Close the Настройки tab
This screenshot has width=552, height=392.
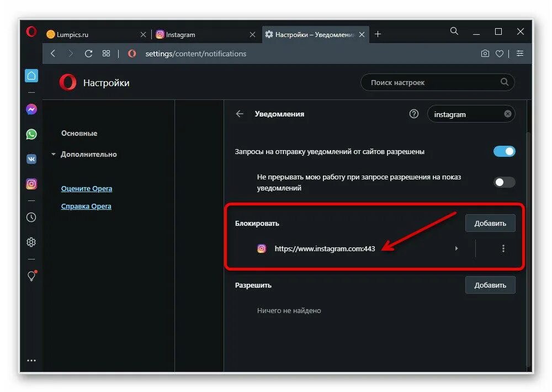(x=362, y=35)
